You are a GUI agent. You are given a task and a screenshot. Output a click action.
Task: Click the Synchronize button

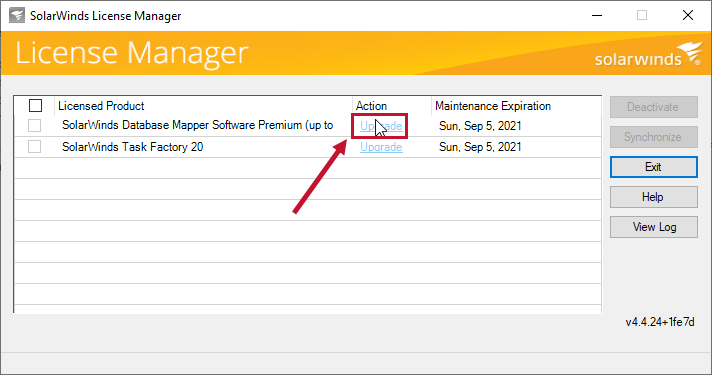653,137
